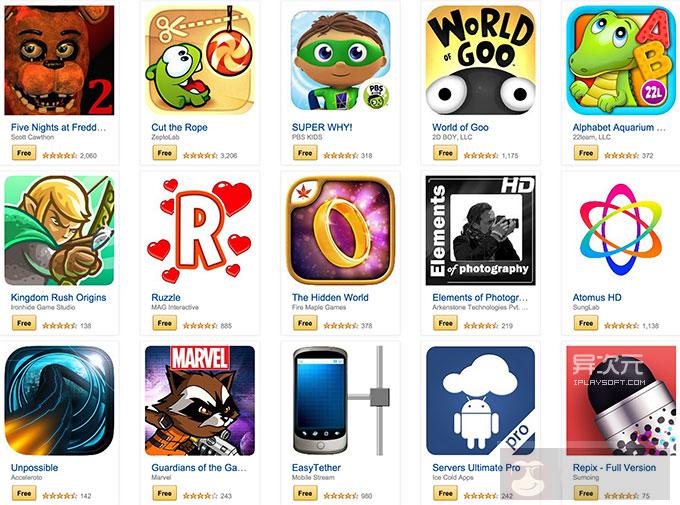Get EasyTether with its Free button

(305, 493)
